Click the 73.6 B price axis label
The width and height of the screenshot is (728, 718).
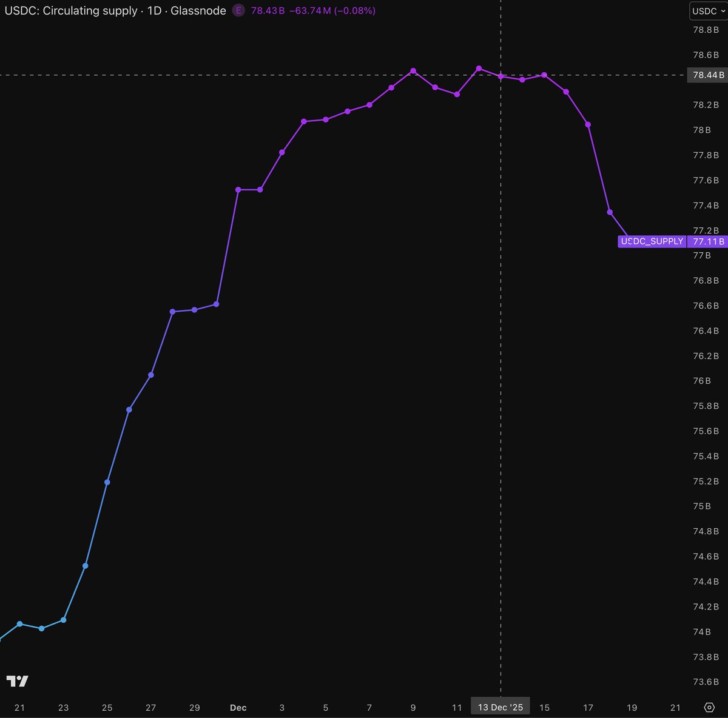(706, 682)
